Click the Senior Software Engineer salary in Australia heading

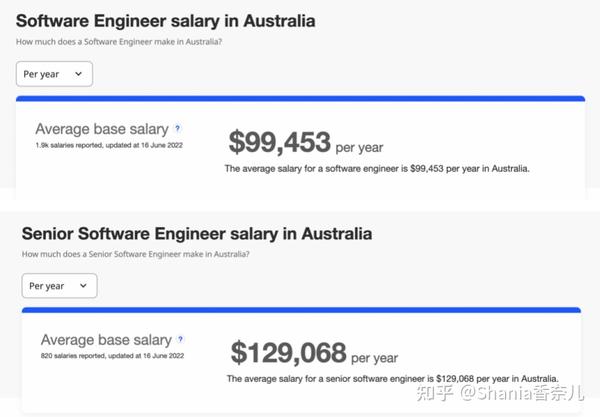pos(197,234)
